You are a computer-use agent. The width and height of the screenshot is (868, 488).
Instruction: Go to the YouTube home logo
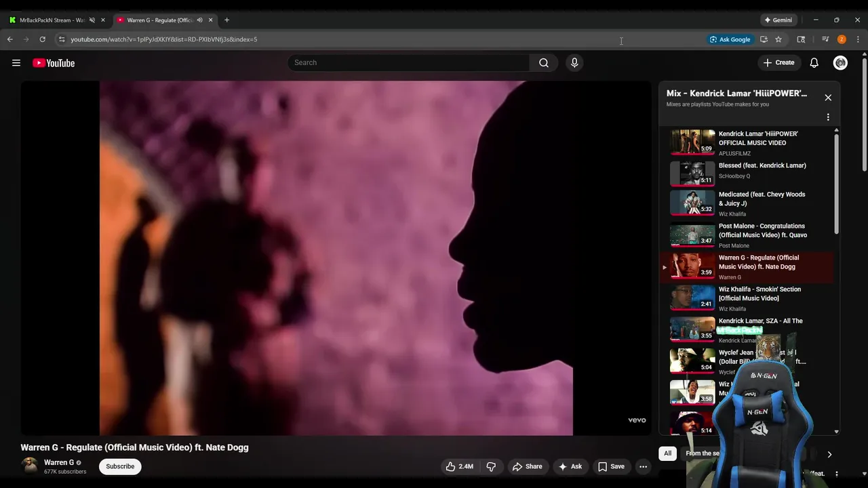54,63
